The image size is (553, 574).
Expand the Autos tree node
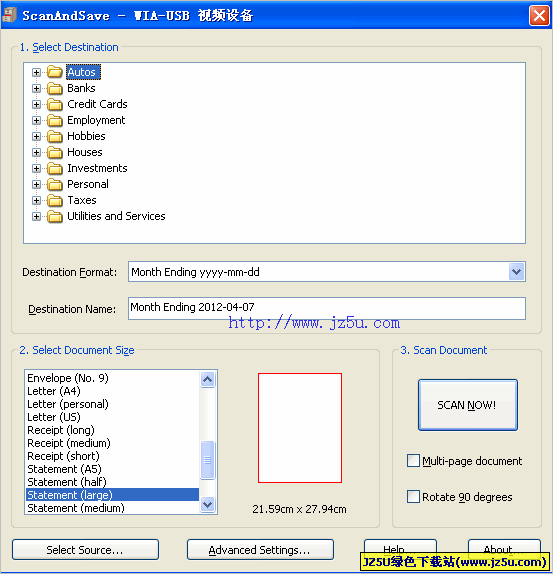pos(36,72)
